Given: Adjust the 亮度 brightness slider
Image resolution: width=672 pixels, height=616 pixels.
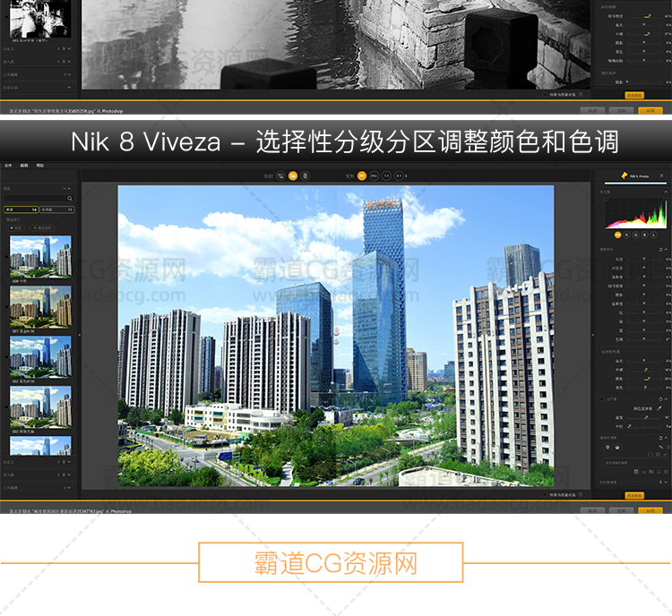Looking at the screenshot, I should tap(643, 259).
